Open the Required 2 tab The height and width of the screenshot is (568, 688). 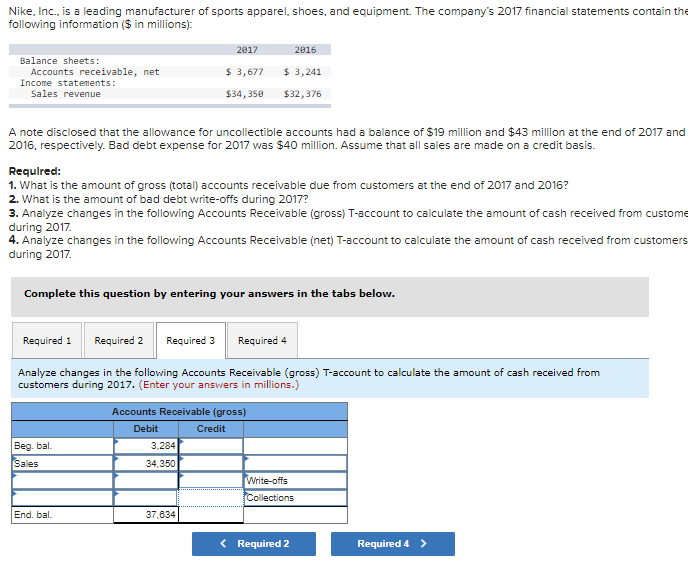tap(119, 340)
